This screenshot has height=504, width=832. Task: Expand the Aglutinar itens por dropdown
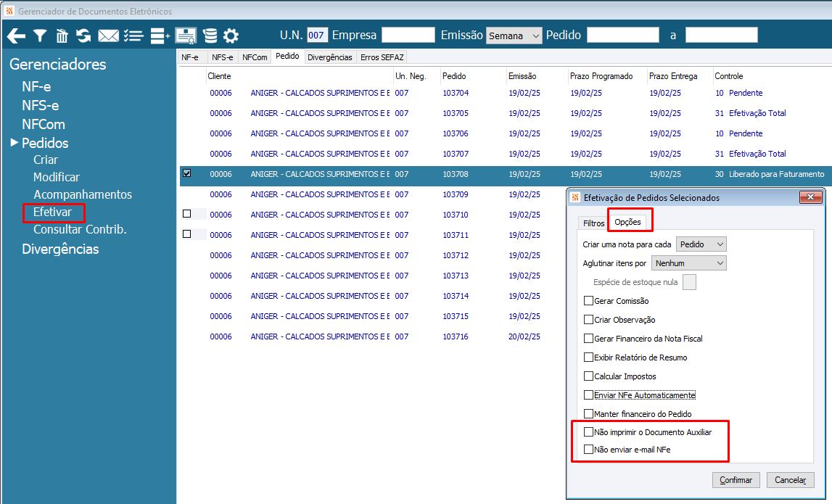point(688,263)
